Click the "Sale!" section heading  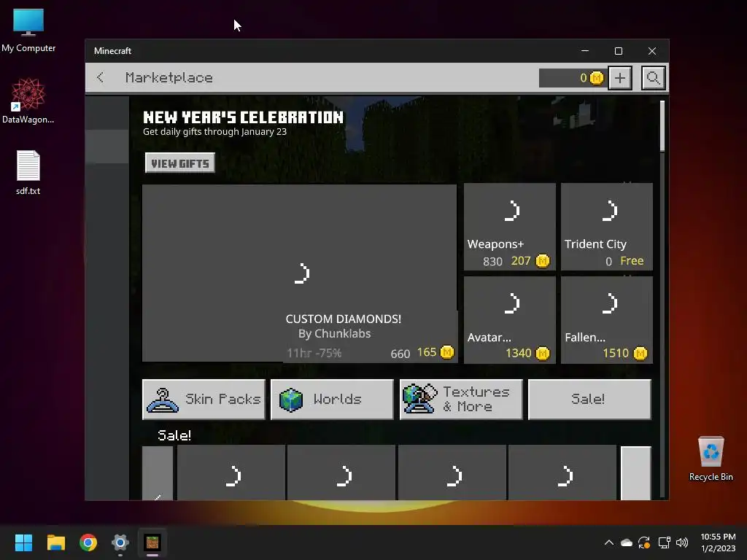tap(174, 435)
